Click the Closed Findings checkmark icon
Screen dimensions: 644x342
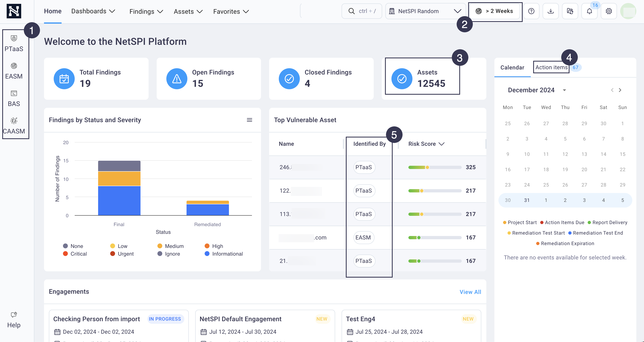289,79
